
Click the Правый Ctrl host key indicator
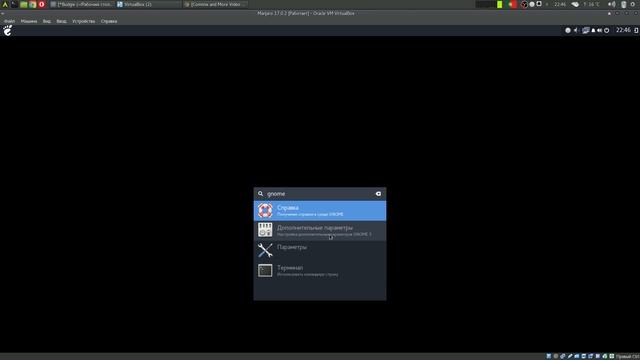pos(627,356)
